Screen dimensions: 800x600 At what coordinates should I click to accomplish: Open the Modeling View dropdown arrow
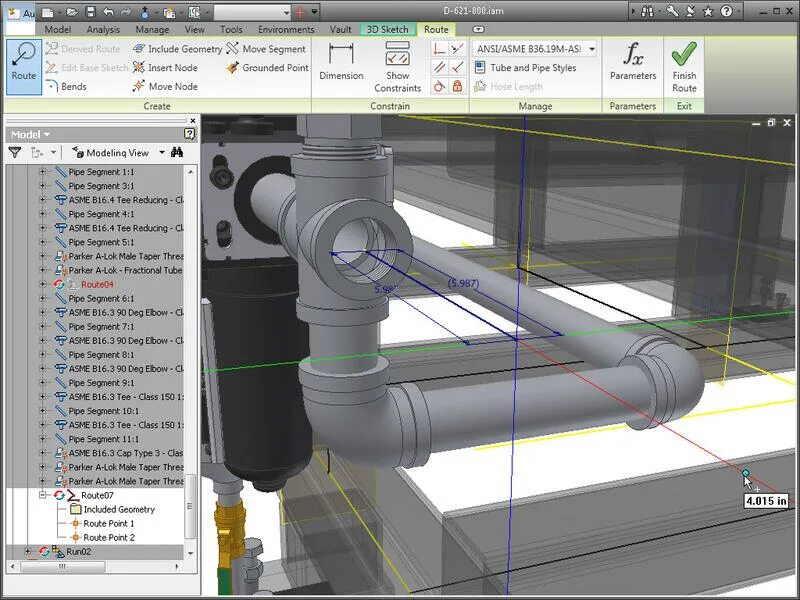tap(162, 153)
